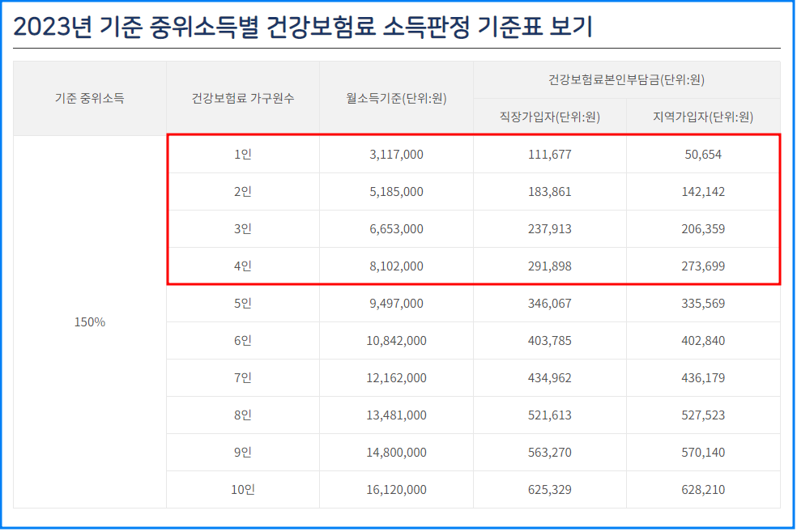This screenshot has height=532, width=797.
Task: Click the 273,699 value inside red highlight box
Action: pos(703,266)
